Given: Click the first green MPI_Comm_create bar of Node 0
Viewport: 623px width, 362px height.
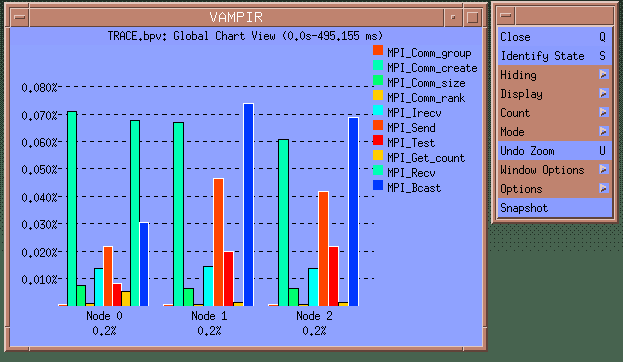Looking at the screenshot, I should 72,209.
